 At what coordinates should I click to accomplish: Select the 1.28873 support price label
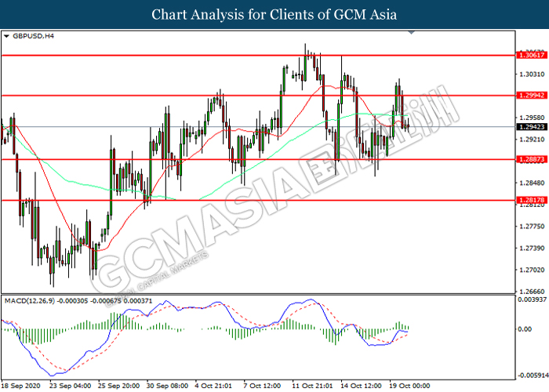click(532, 160)
